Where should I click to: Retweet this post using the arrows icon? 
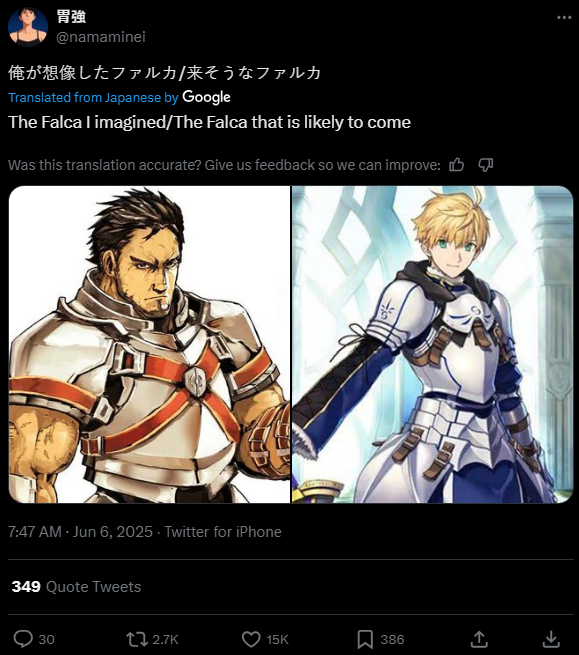click(x=137, y=639)
